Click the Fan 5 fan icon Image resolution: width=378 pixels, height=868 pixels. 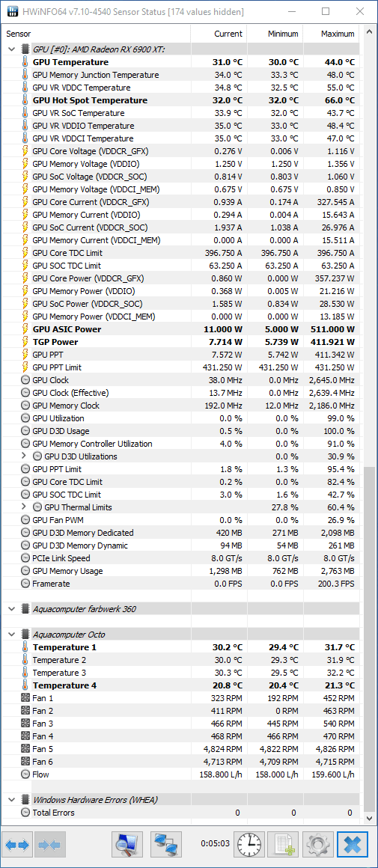click(25, 749)
